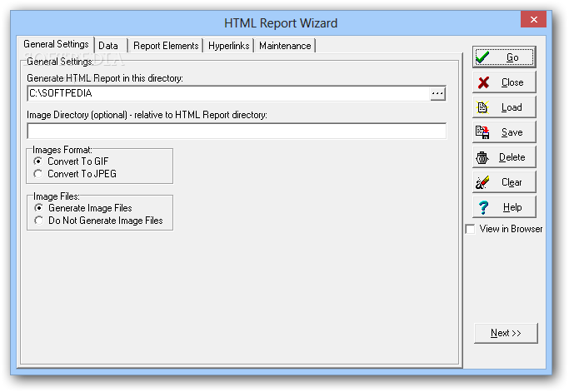Click into the Image Directory input field

click(x=237, y=131)
